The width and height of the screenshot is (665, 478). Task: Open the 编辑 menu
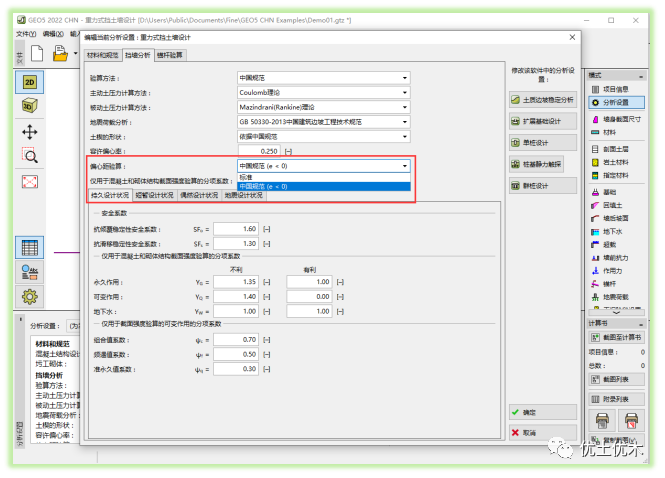(x=53, y=34)
